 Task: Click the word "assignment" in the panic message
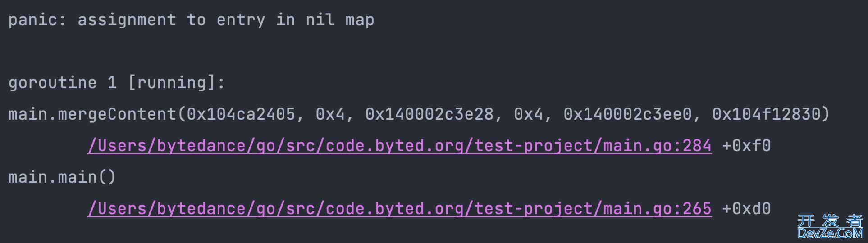[127, 20]
